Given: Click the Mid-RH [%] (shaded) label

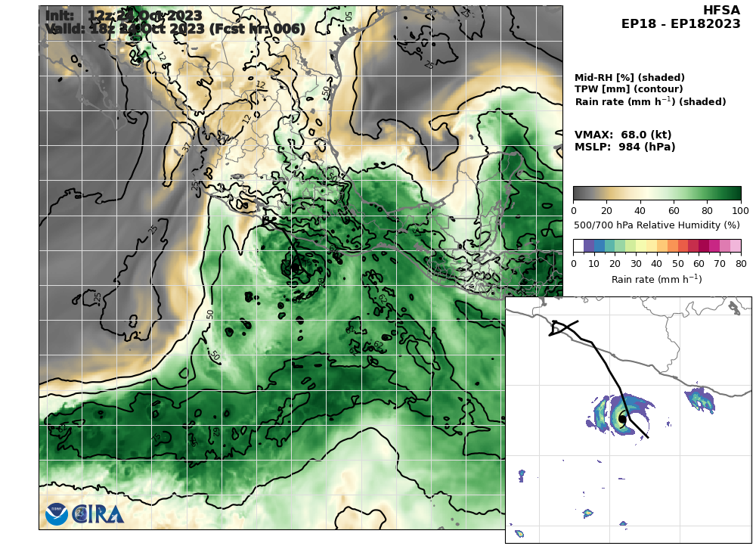Looking at the screenshot, I should click(630, 78).
